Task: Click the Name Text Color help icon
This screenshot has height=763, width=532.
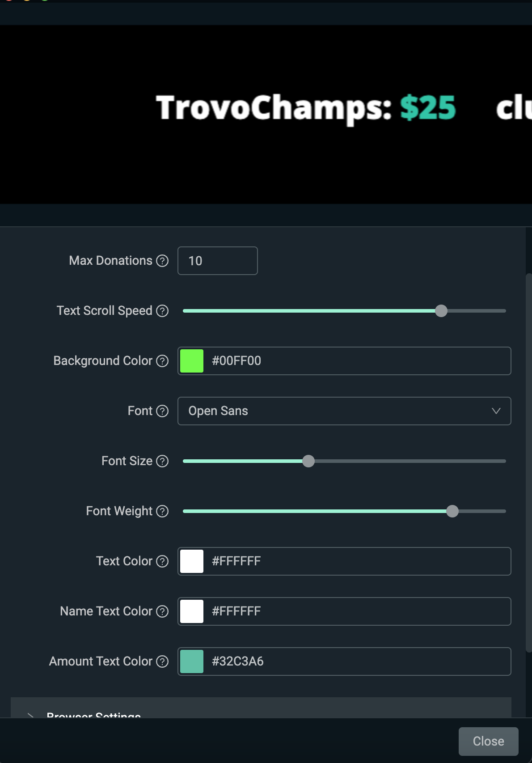Action: tap(162, 611)
